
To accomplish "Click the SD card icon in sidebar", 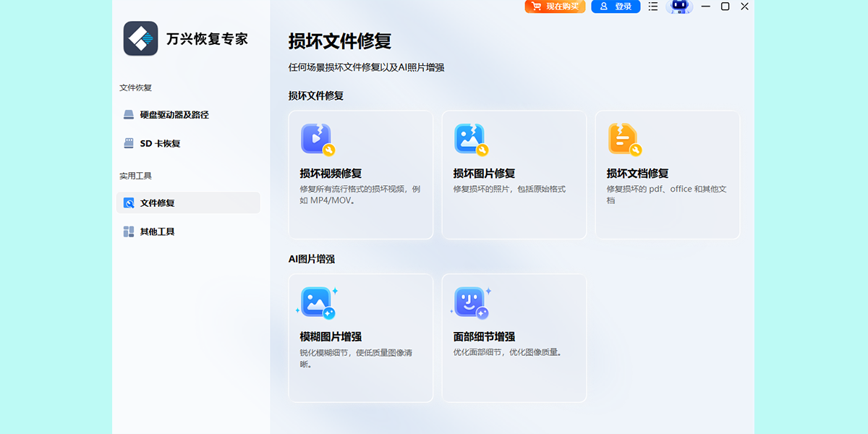I will point(129,143).
